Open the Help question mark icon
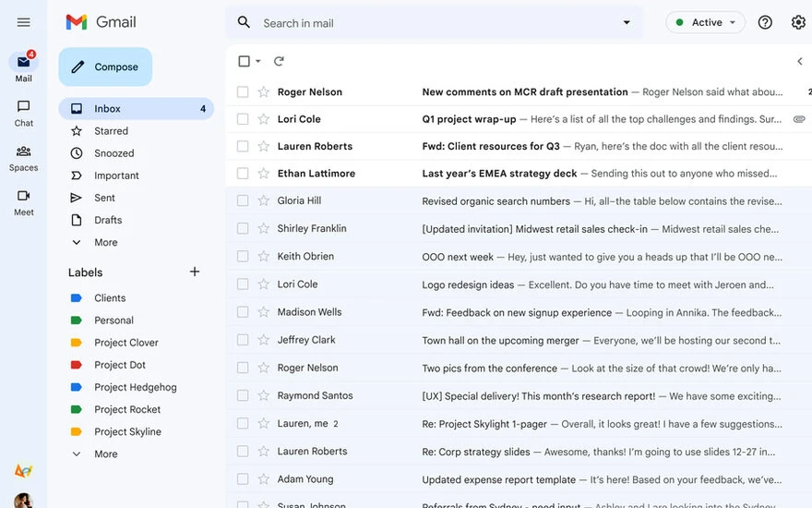The height and width of the screenshot is (508, 812). coord(765,22)
